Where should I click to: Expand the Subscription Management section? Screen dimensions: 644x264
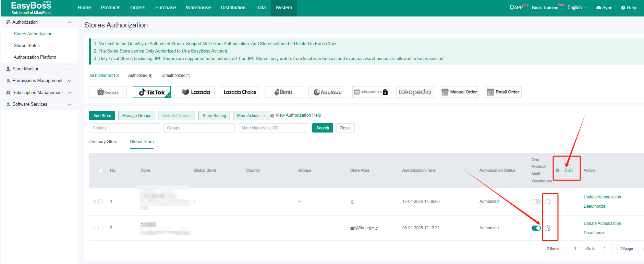(70, 93)
